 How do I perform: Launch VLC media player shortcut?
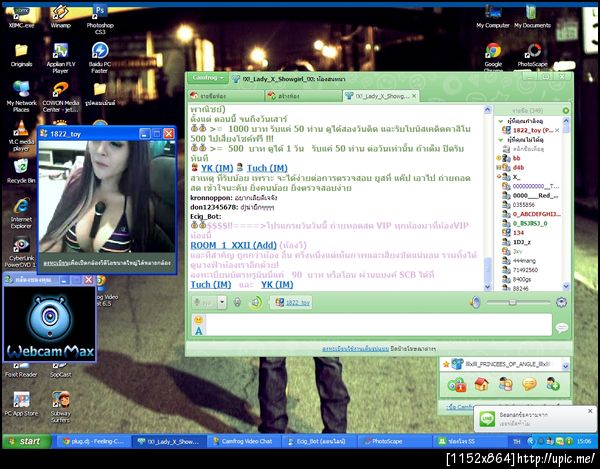point(21,136)
